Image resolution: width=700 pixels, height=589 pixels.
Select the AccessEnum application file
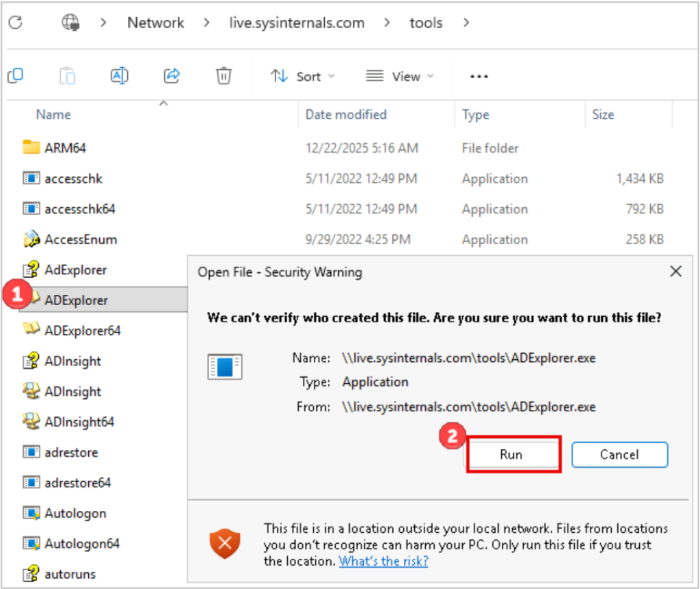80,239
